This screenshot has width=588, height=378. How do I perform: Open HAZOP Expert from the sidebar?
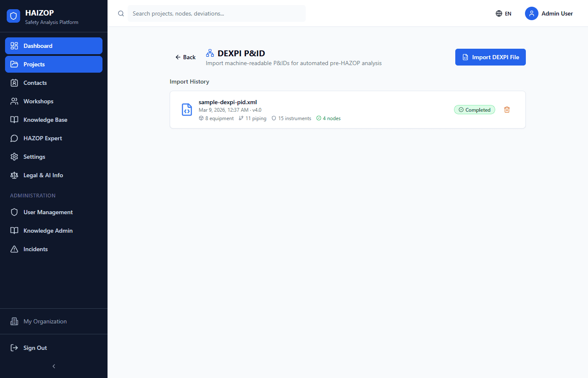[42, 138]
